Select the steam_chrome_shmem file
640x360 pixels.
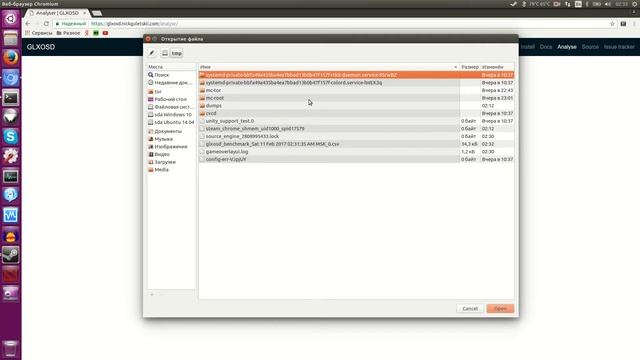(356, 129)
